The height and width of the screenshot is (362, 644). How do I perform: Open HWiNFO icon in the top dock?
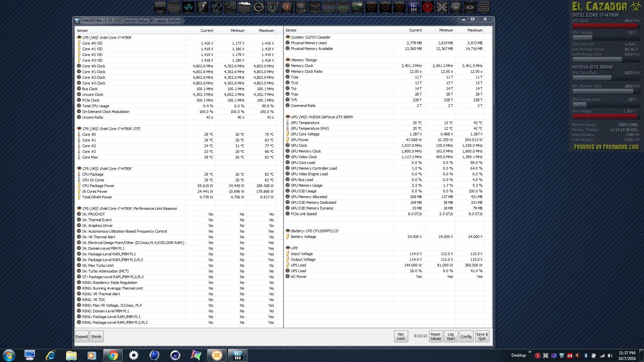(x=414, y=7)
